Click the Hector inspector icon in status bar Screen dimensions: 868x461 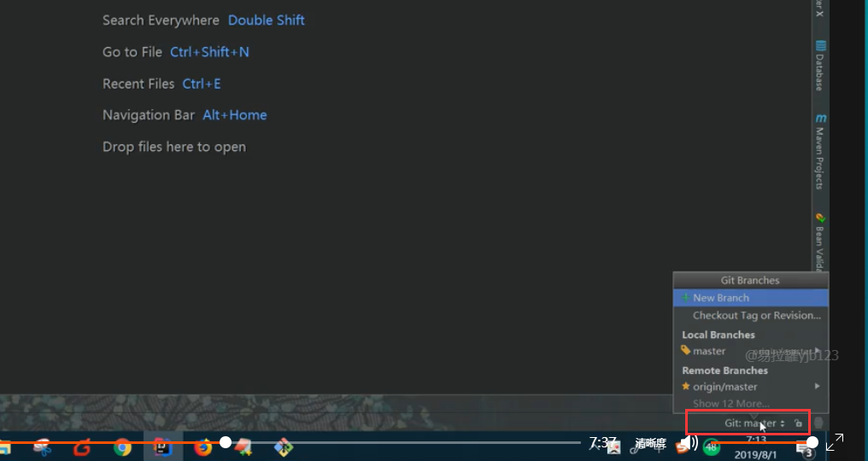pos(818,423)
